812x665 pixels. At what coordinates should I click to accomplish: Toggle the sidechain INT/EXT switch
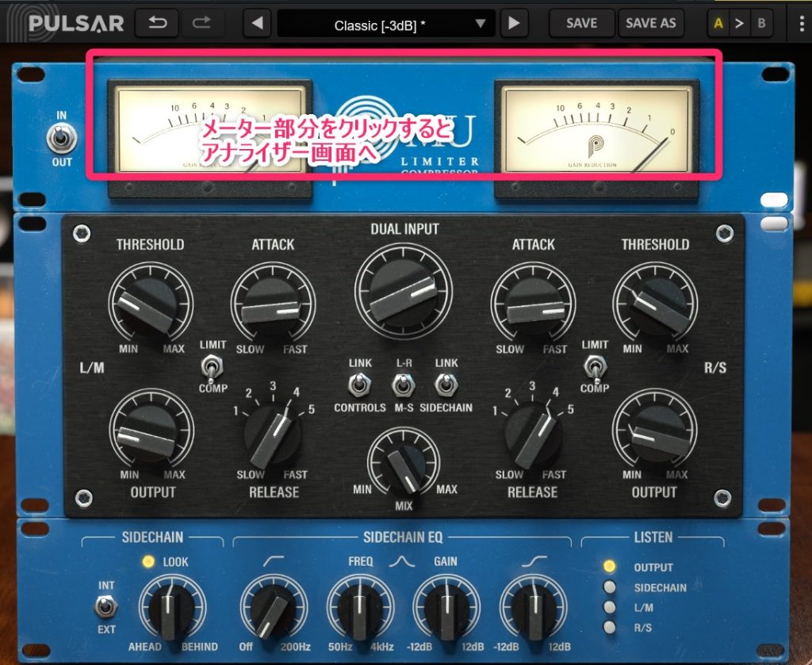coord(105,608)
